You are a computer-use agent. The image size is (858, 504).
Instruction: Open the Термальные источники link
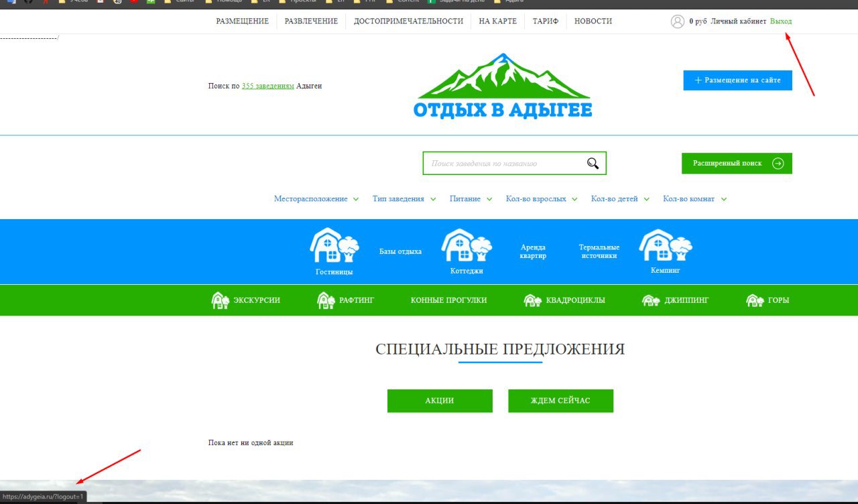(x=599, y=251)
